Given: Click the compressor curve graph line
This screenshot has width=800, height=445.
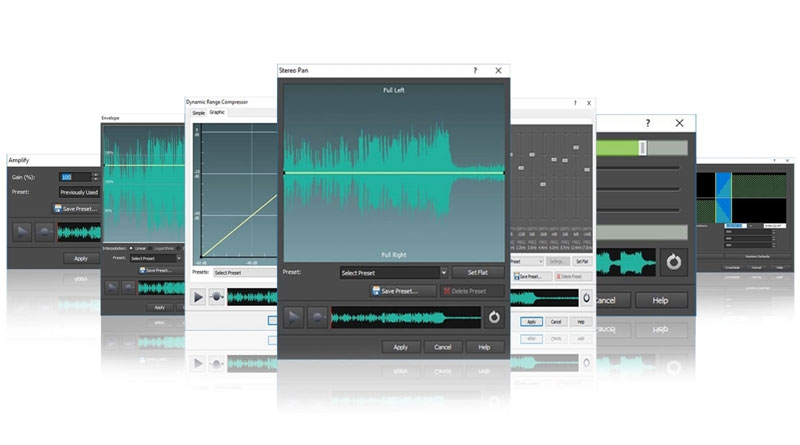Looking at the screenshot, I should coord(240,226).
